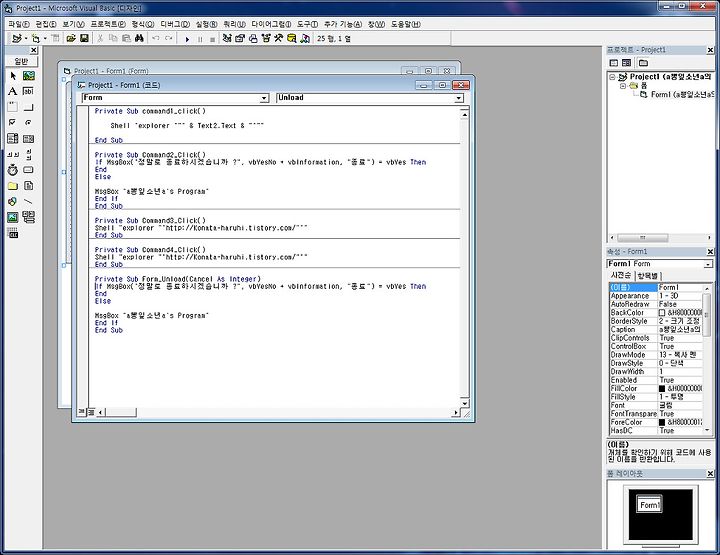Collapse the 폼 folder tree node
This screenshot has height=555, width=720.
click(x=623, y=86)
